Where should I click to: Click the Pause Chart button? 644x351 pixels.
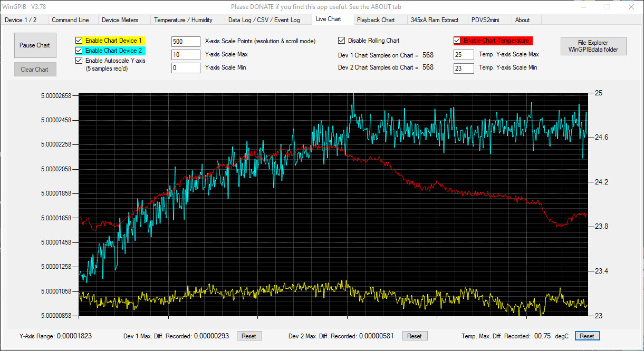point(35,45)
